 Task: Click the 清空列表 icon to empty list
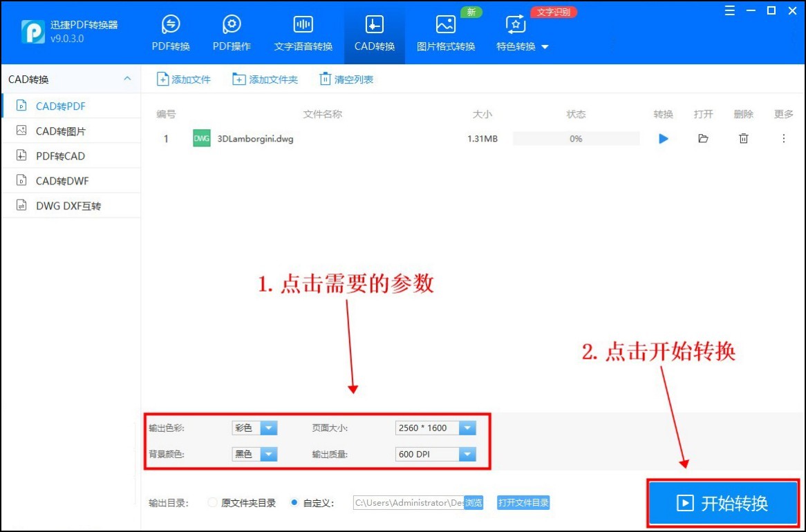(346, 79)
